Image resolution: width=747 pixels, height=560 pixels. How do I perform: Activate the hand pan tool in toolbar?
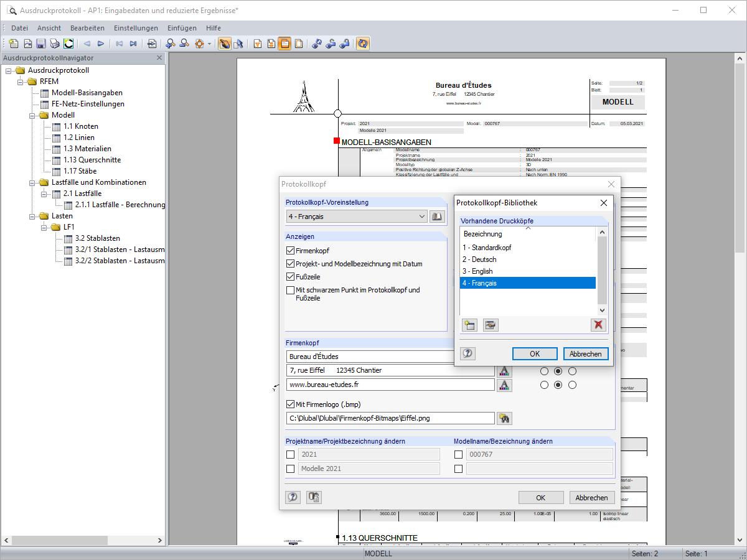(x=224, y=44)
